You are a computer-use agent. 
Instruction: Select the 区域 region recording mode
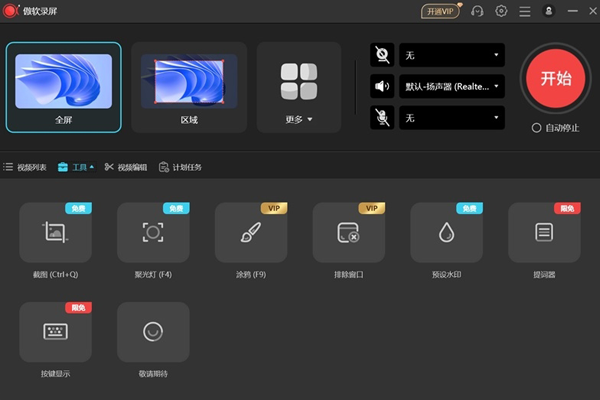pos(189,87)
